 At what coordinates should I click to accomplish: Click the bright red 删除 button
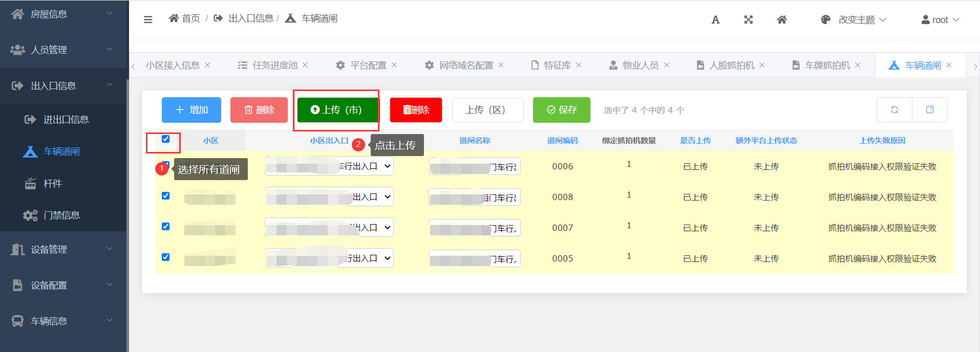416,110
